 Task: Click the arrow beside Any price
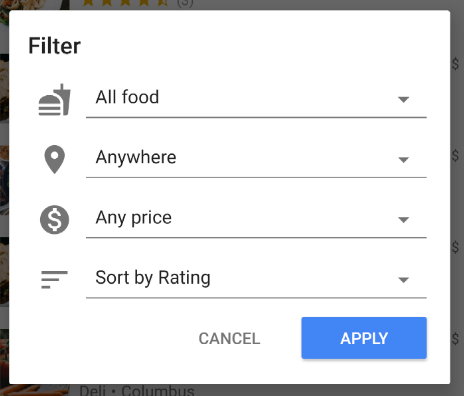coord(404,220)
